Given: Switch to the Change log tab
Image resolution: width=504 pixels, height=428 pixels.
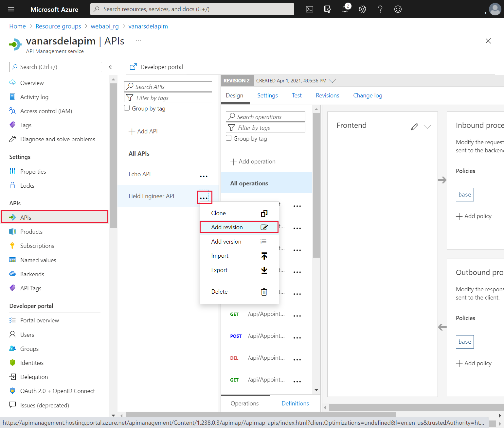Looking at the screenshot, I should 368,95.
